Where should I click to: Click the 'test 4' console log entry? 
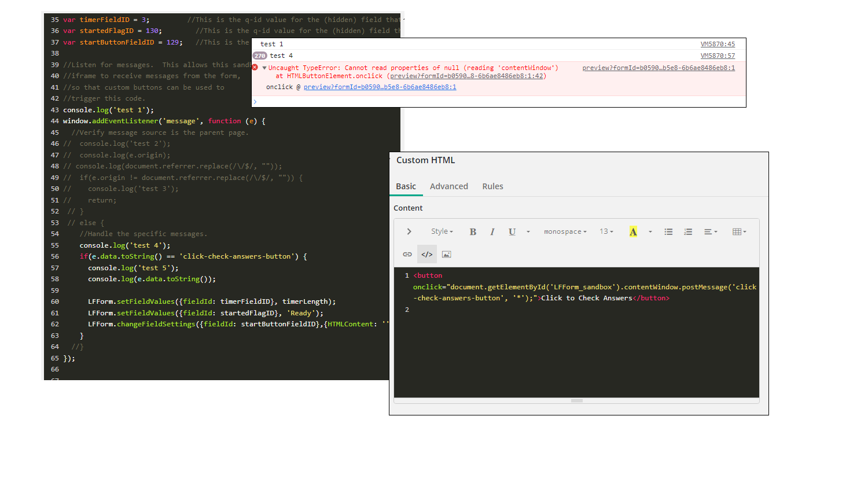[281, 56]
